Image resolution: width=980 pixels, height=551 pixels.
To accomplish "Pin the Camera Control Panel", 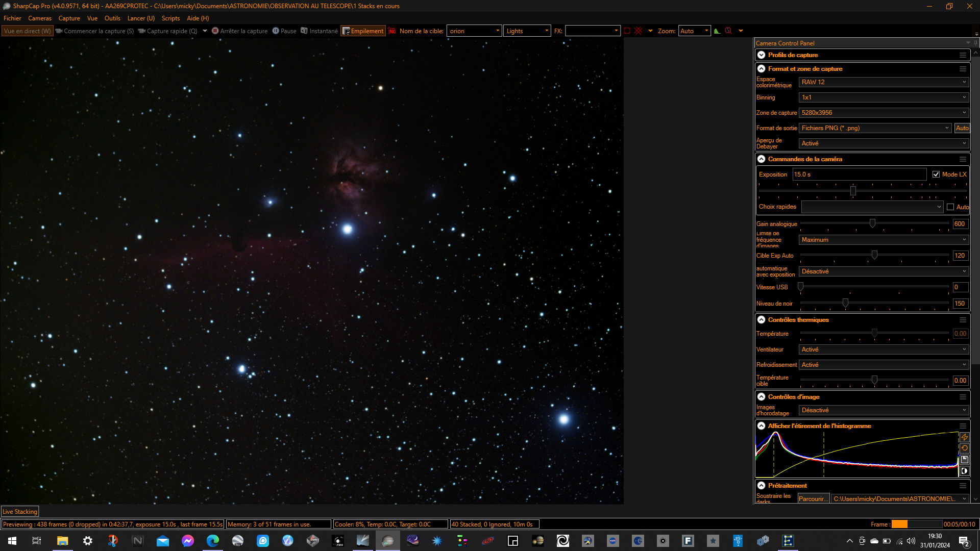I will point(975,43).
